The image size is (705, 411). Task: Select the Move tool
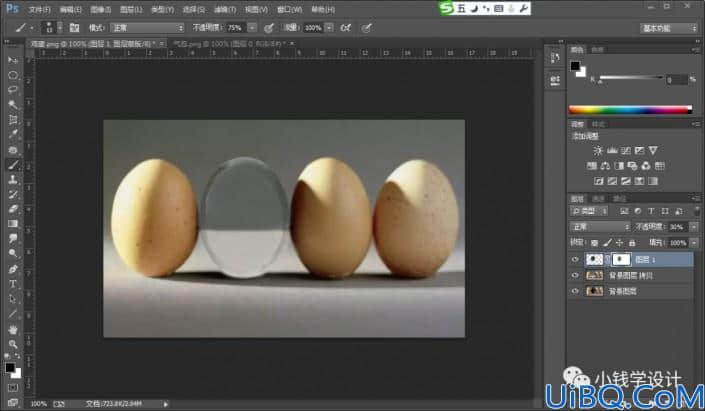13,60
